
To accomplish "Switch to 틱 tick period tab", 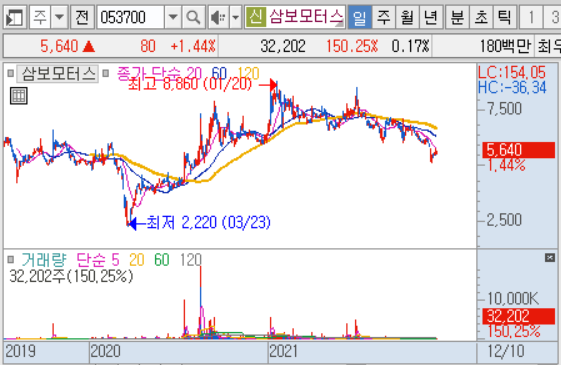I will click(504, 17).
